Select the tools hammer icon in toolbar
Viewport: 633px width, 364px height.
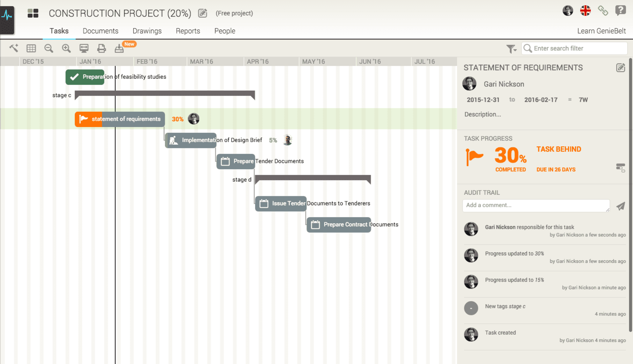pos(14,48)
